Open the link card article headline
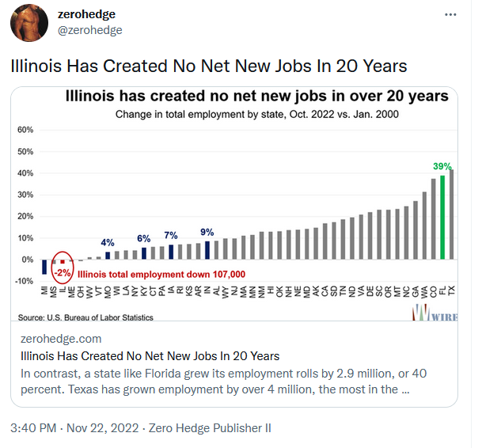The height and width of the screenshot is (448, 482). (x=150, y=355)
